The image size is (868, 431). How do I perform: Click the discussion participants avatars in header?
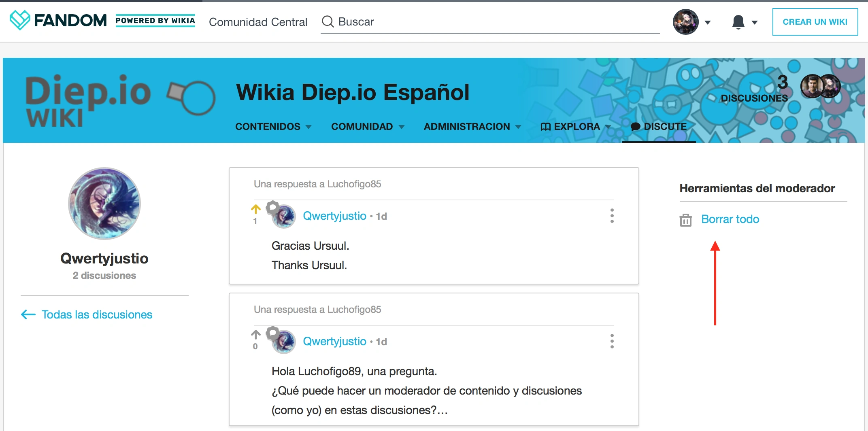[821, 86]
